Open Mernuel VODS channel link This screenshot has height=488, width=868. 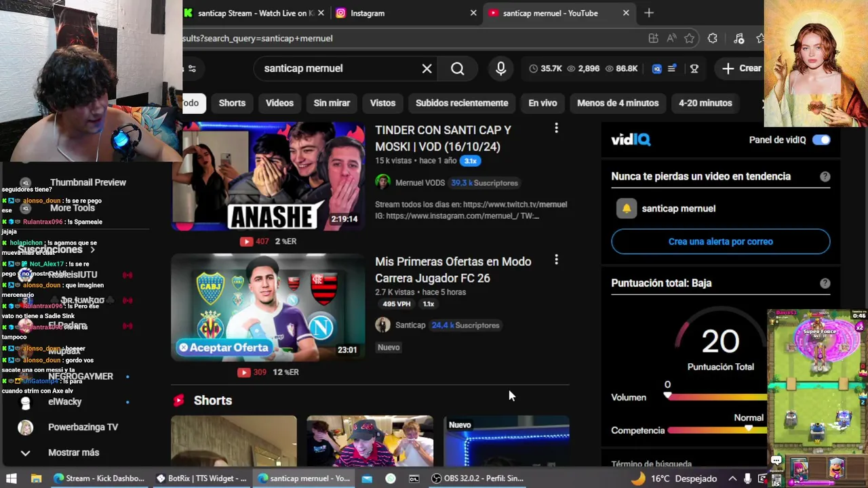coord(420,183)
